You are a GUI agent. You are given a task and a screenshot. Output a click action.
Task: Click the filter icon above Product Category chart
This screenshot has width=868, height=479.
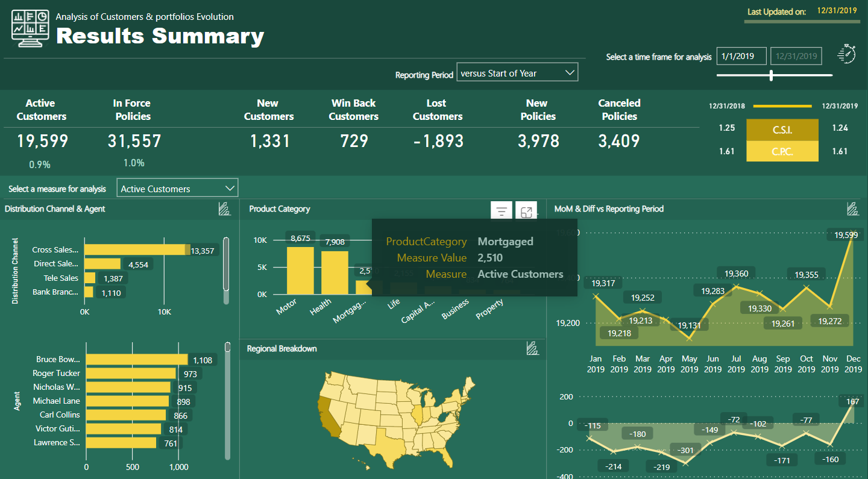point(501,211)
